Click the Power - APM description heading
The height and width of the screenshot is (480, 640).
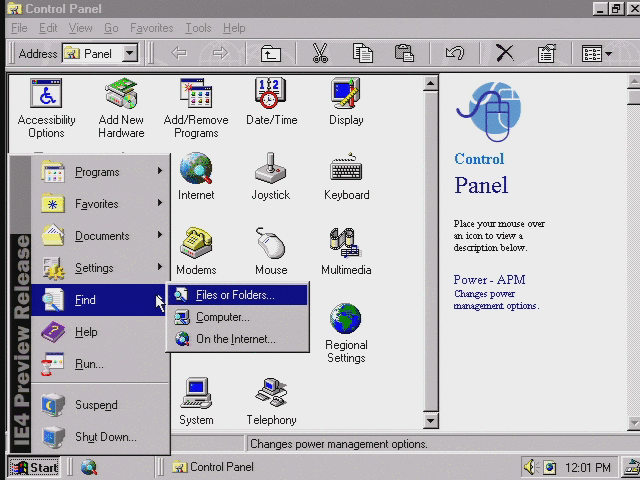489,280
